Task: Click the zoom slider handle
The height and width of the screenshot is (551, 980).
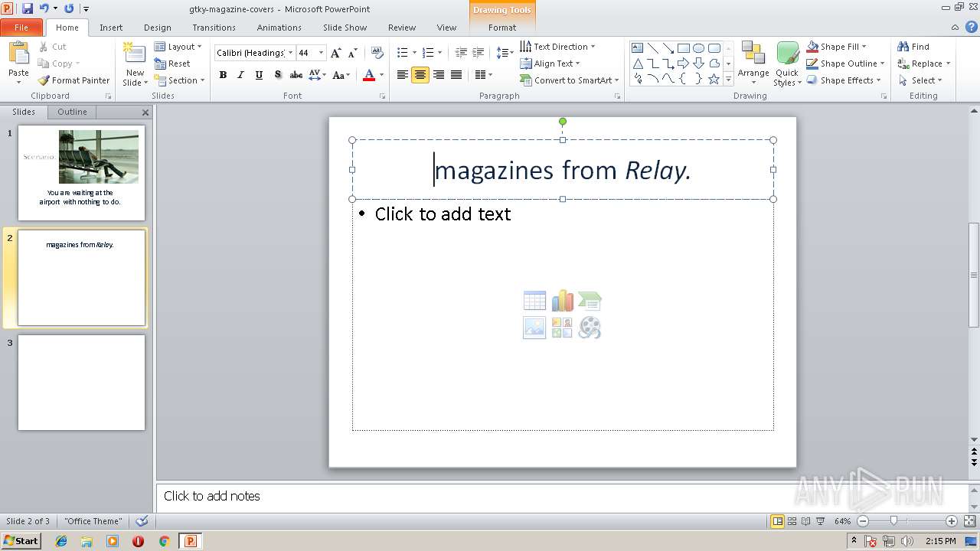Action: [x=893, y=521]
